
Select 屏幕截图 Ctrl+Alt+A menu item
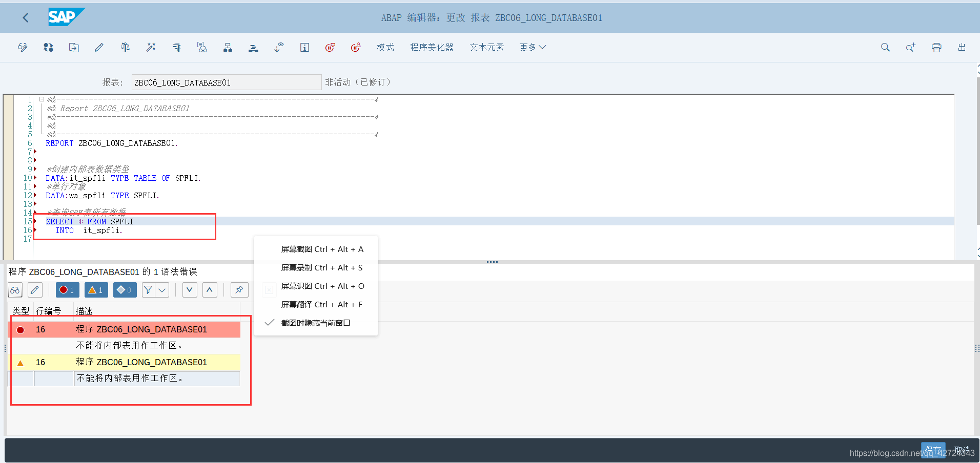(x=316, y=249)
